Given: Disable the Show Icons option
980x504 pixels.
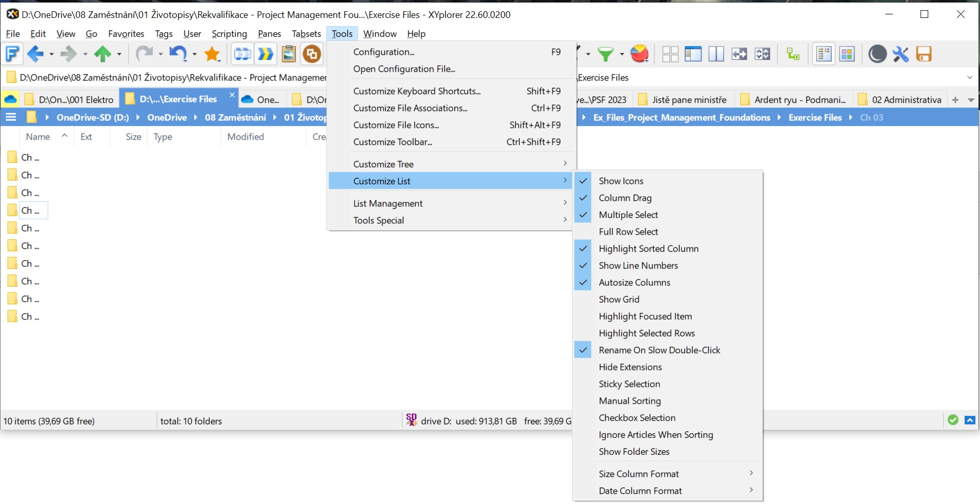Looking at the screenshot, I should pos(621,180).
